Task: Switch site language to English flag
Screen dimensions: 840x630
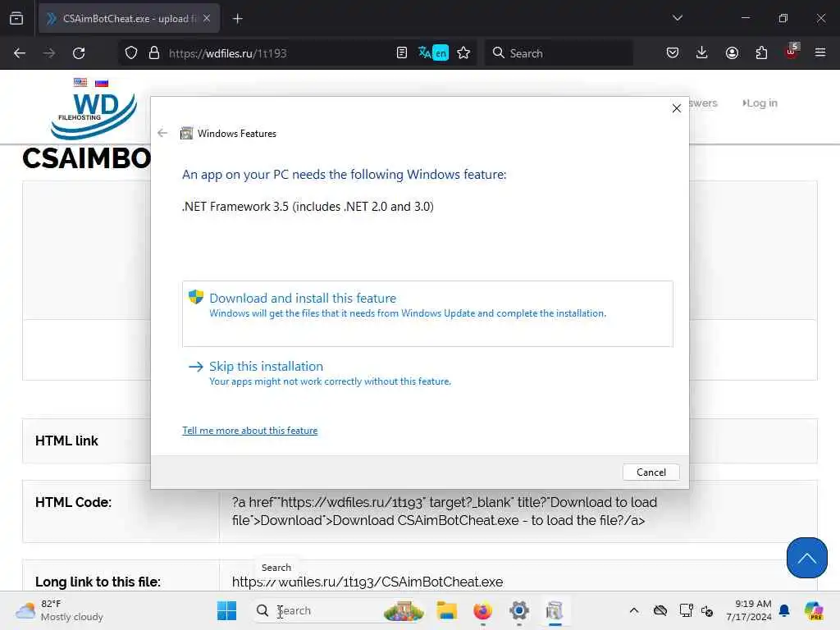Action: (80, 82)
